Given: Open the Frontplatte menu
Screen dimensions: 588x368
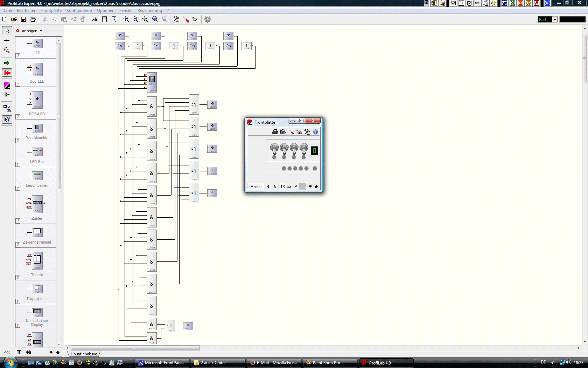Looking at the screenshot, I should click(51, 11).
